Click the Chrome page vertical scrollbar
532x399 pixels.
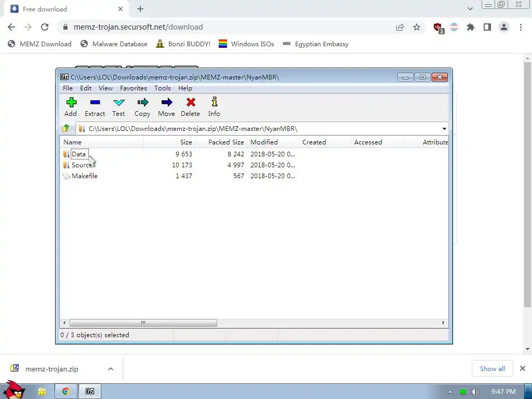pyautogui.click(x=527, y=183)
